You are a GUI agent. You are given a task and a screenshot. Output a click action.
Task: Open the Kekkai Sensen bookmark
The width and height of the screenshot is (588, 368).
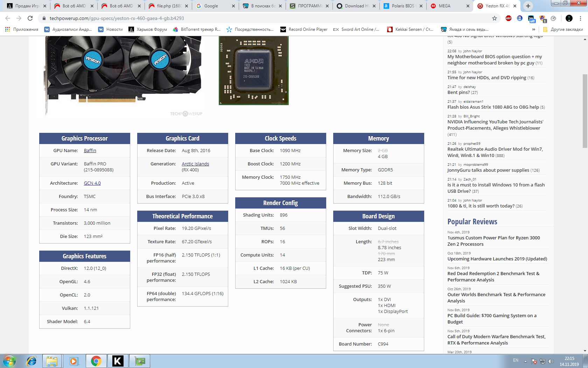coord(410,29)
